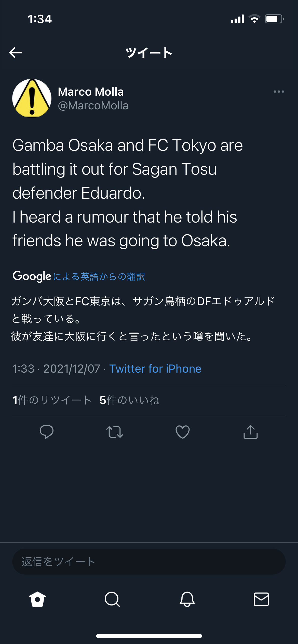Tap the Marco Molla display name
The height and width of the screenshot is (644, 298).
(91, 92)
